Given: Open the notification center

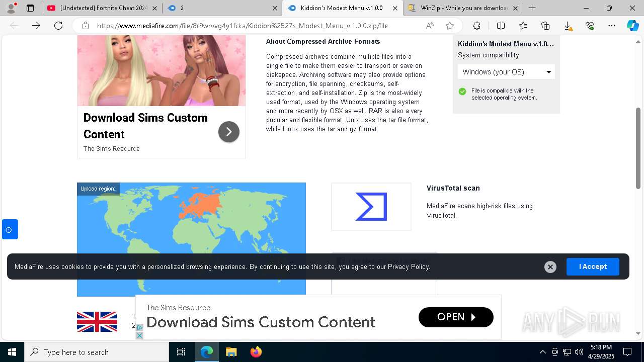Looking at the screenshot, I should click(x=627, y=352).
